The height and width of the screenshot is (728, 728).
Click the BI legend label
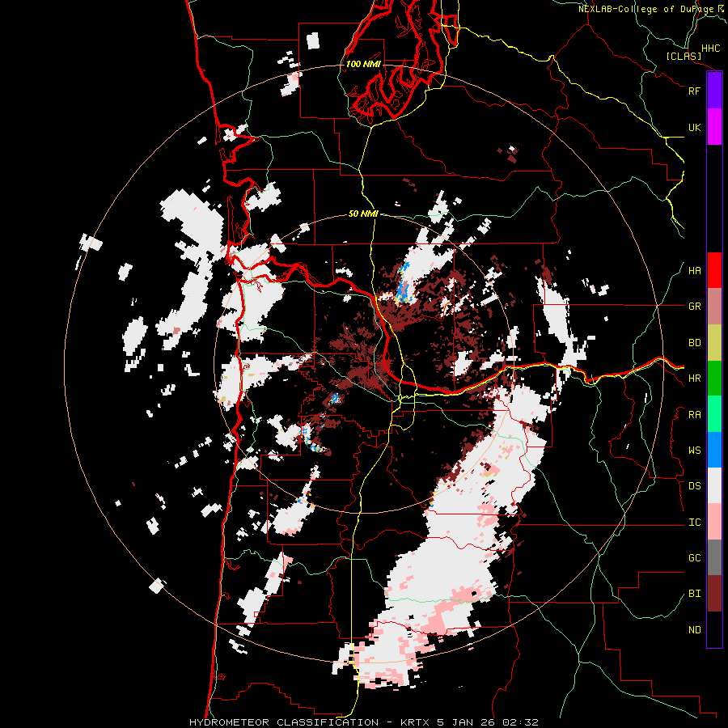(x=694, y=594)
